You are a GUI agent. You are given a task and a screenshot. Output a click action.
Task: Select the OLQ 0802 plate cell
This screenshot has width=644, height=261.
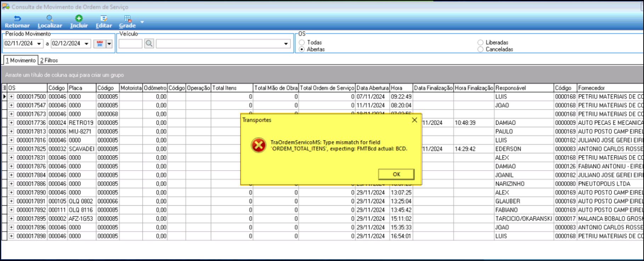point(82,201)
